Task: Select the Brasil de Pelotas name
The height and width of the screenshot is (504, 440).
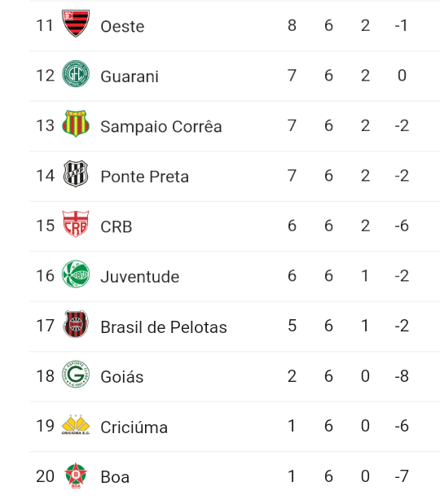Action: point(164,327)
